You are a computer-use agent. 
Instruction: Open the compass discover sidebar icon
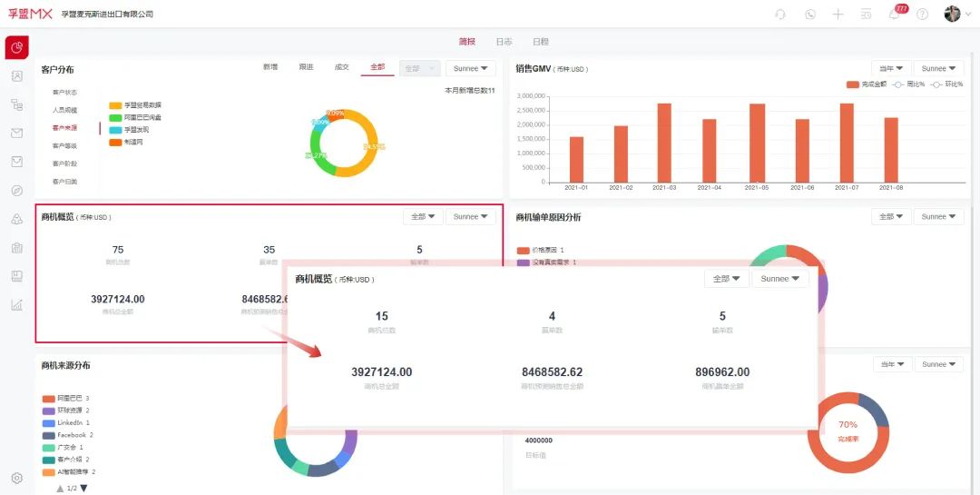17,190
